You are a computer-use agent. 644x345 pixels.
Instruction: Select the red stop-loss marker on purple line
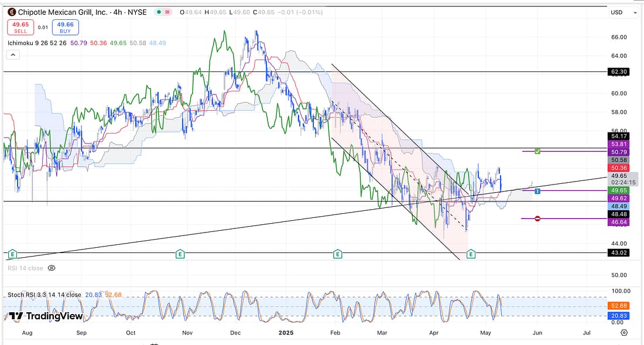click(537, 218)
